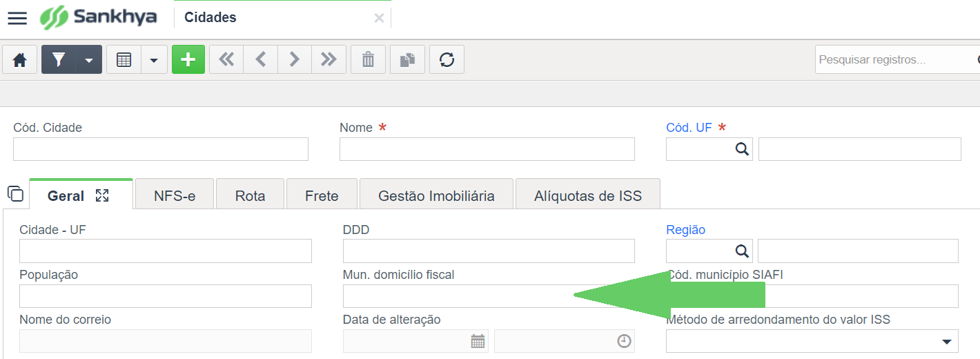The width and height of the screenshot is (980, 359).
Task: Close the Cidades tab
Action: coord(379,19)
